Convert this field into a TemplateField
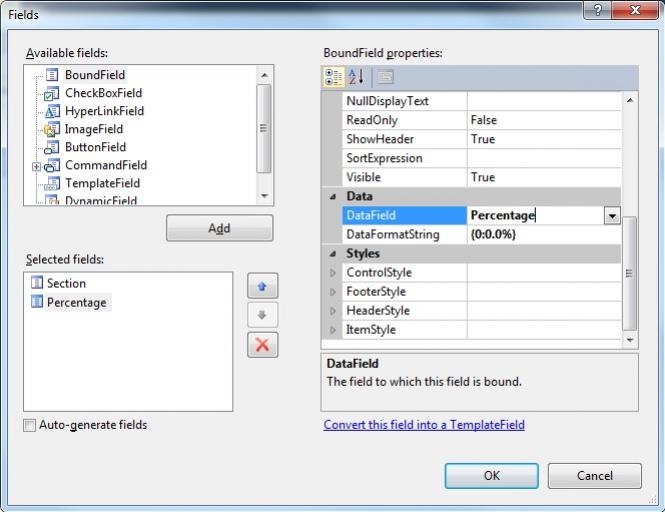Image resolution: width=665 pixels, height=512 pixels. [424, 425]
